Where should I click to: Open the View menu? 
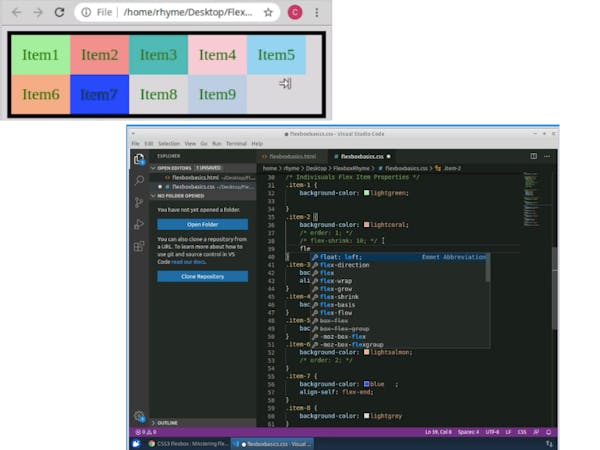coord(190,143)
